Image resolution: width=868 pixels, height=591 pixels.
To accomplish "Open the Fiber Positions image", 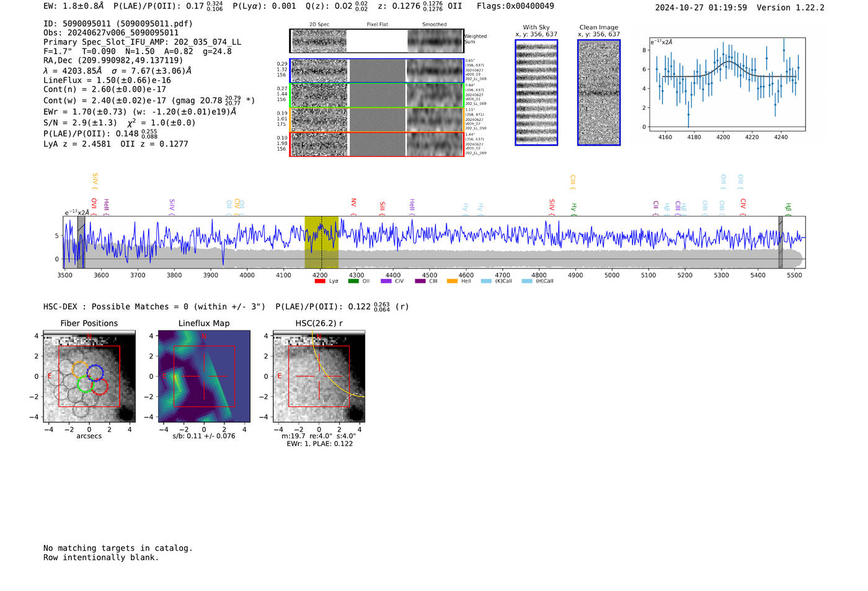I will pyautogui.click(x=89, y=376).
